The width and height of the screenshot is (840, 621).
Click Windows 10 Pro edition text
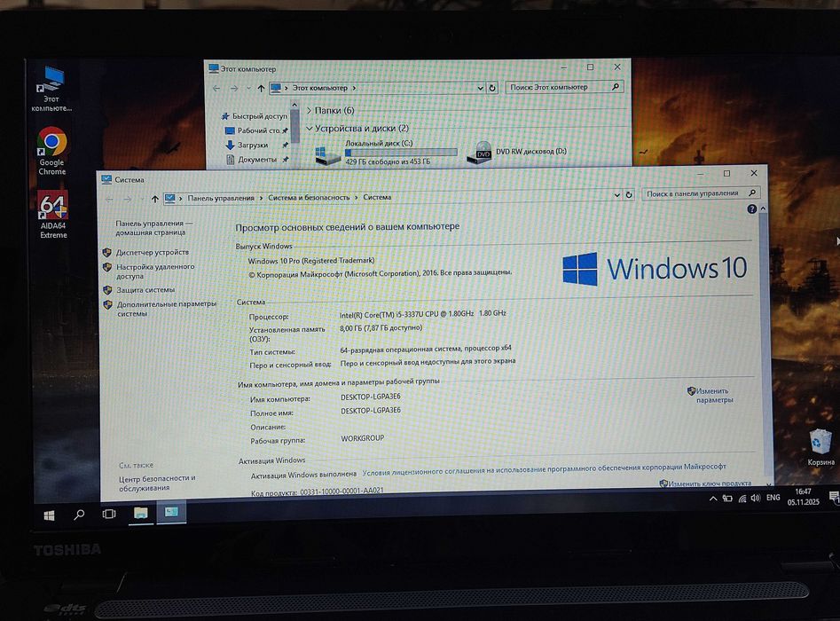click(310, 261)
